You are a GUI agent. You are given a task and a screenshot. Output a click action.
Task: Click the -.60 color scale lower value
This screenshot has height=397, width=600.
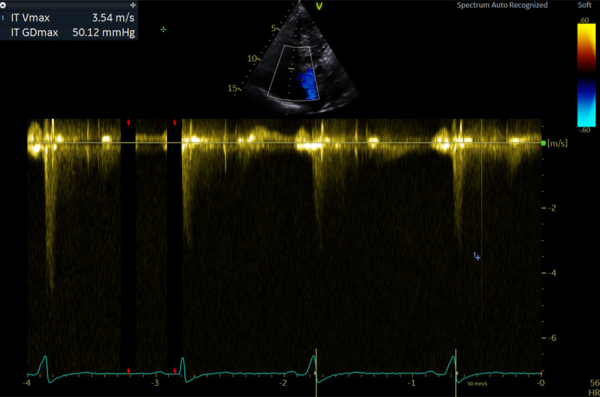pyautogui.click(x=584, y=130)
